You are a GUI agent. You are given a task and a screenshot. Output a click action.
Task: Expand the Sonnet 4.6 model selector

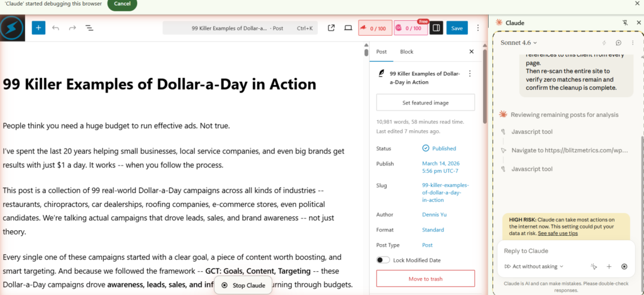tap(519, 43)
